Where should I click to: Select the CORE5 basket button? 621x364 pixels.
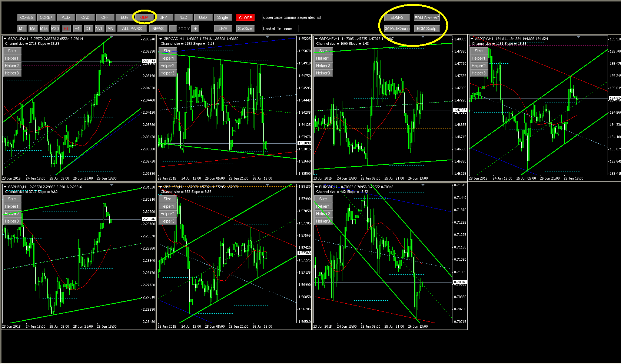pyautogui.click(x=26, y=17)
